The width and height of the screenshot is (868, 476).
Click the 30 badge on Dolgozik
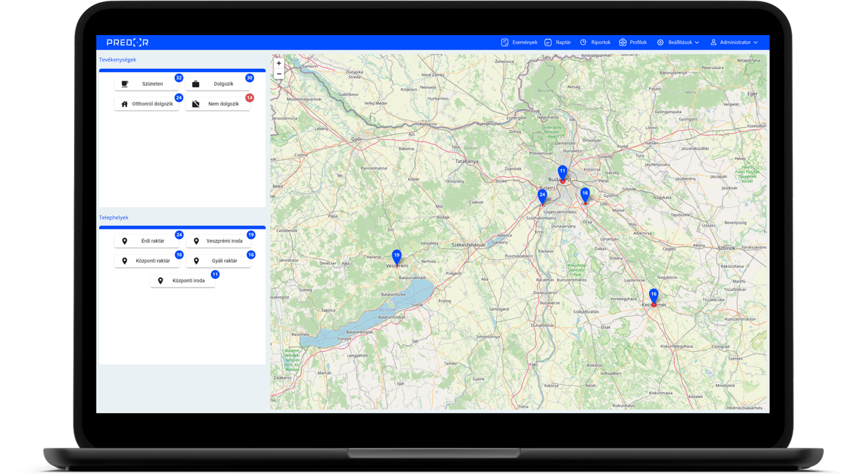pos(249,77)
